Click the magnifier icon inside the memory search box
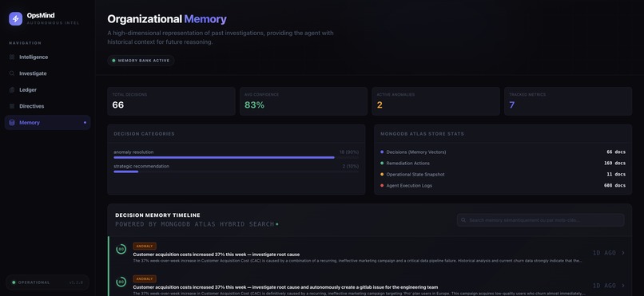The height and width of the screenshot is (296, 644). tap(463, 220)
